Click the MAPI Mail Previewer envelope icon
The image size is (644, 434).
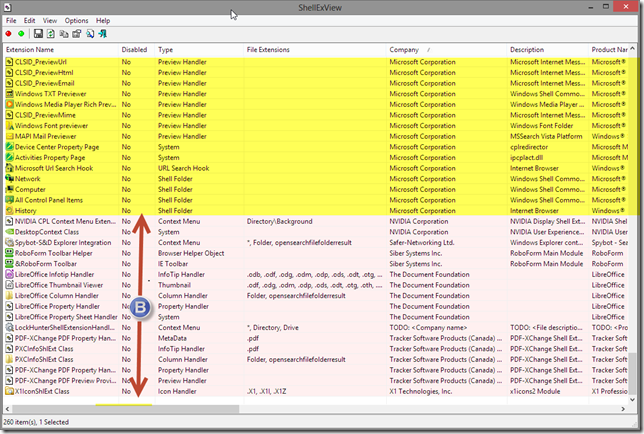pyautogui.click(x=9, y=136)
